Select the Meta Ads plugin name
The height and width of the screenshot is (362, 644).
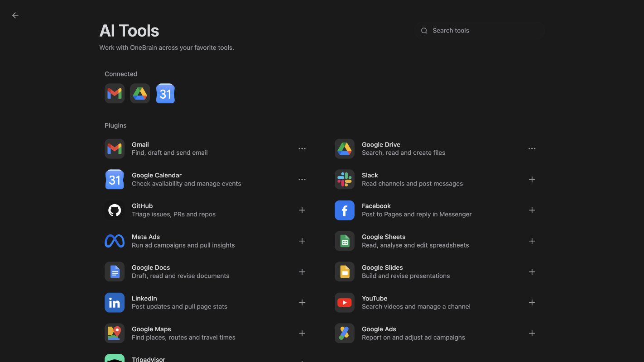(x=146, y=237)
